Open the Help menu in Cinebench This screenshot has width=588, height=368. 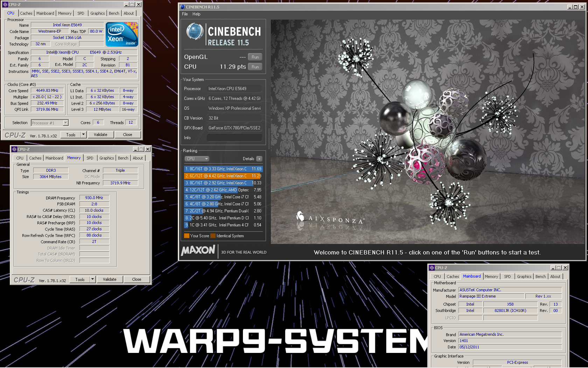pyautogui.click(x=196, y=14)
